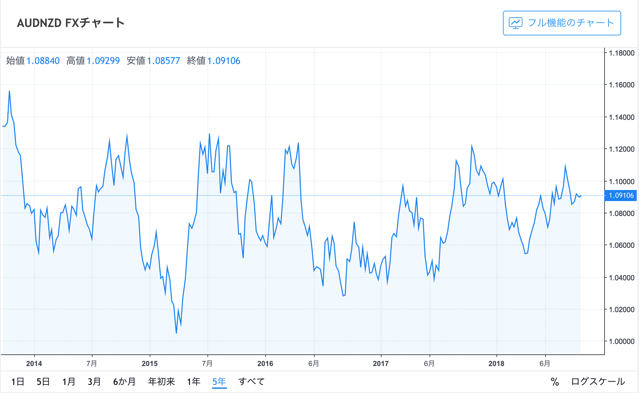Image resolution: width=639 pixels, height=393 pixels.
Task: Select the 1年 time range
Action: point(194,382)
